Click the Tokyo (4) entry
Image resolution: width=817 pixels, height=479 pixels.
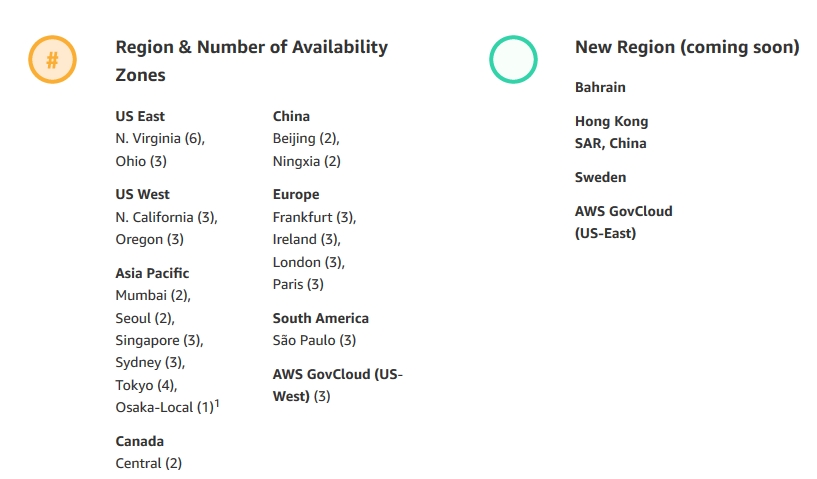pos(147,385)
